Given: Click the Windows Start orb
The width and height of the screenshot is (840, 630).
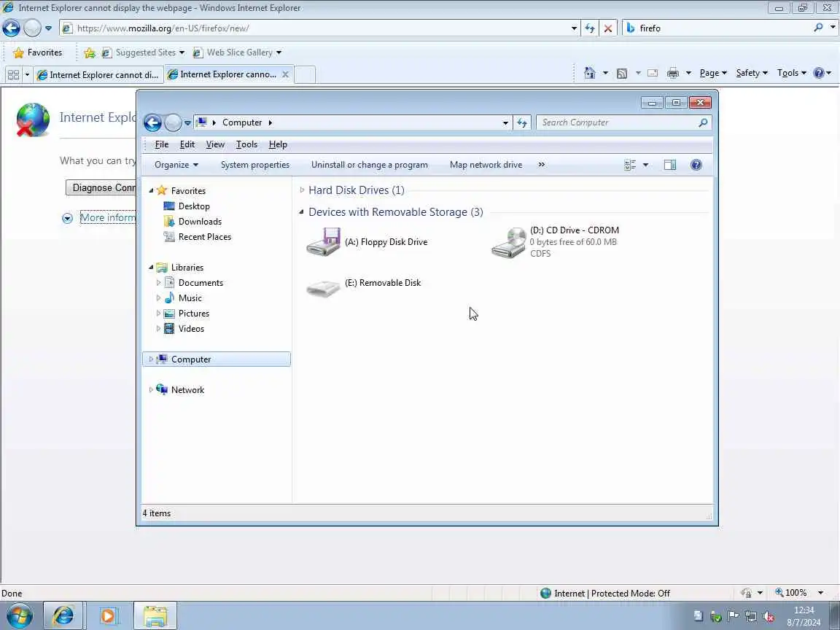Looking at the screenshot, I should 20,616.
